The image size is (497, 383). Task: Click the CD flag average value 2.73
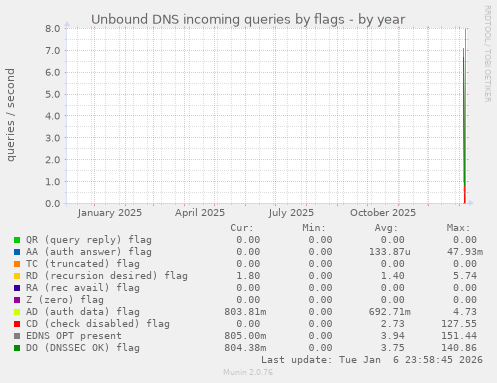[x=392, y=324]
